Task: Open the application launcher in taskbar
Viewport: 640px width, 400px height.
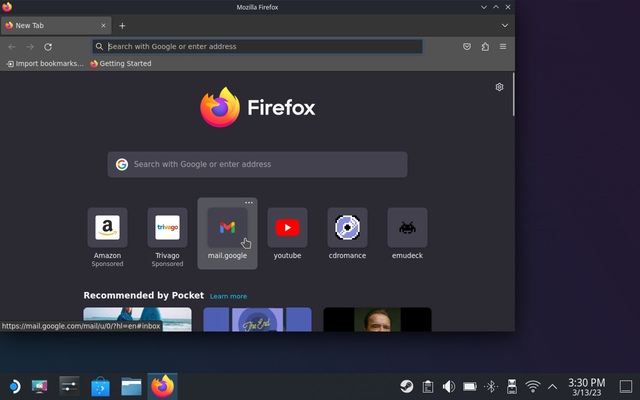Action: click(x=14, y=386)
